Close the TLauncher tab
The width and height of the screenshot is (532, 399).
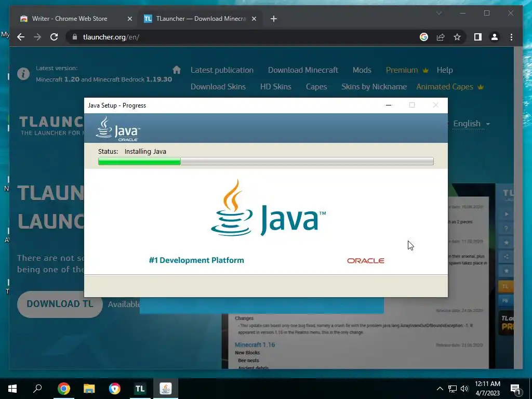(x=254, y=19)
